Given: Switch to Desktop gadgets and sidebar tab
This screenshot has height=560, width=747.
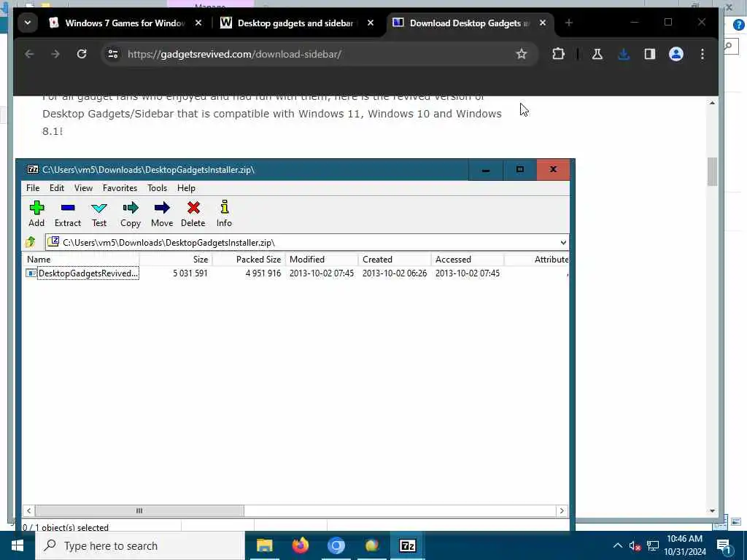Looking at the screenshot, I should [295, 23].
